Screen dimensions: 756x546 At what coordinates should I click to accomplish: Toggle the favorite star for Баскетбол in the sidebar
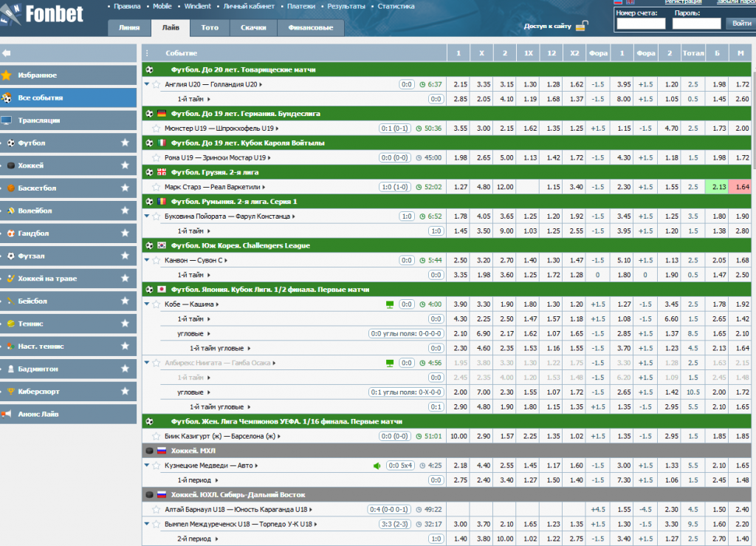click(126, 188)
